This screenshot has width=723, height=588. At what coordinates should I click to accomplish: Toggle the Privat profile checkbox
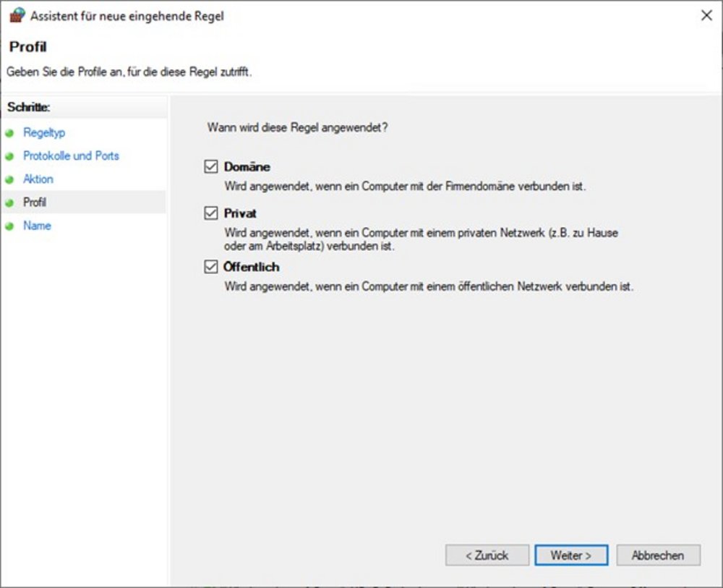211,213
